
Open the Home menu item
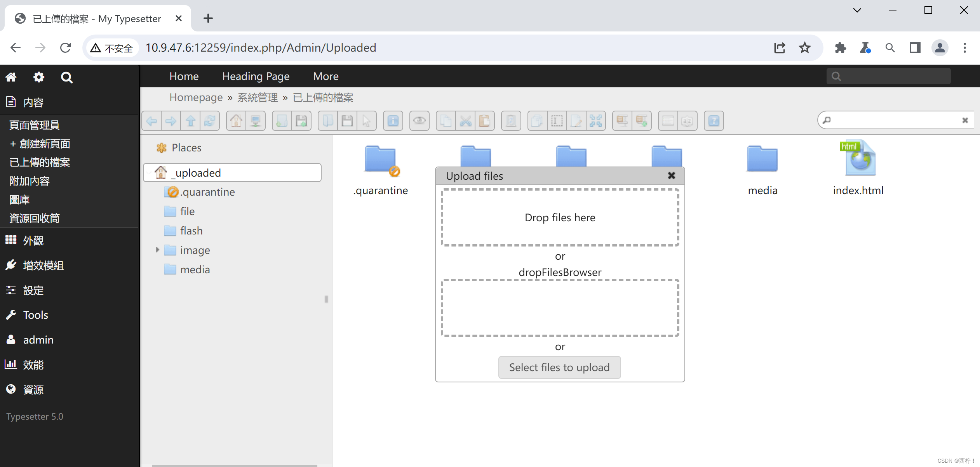coord(184,76)
